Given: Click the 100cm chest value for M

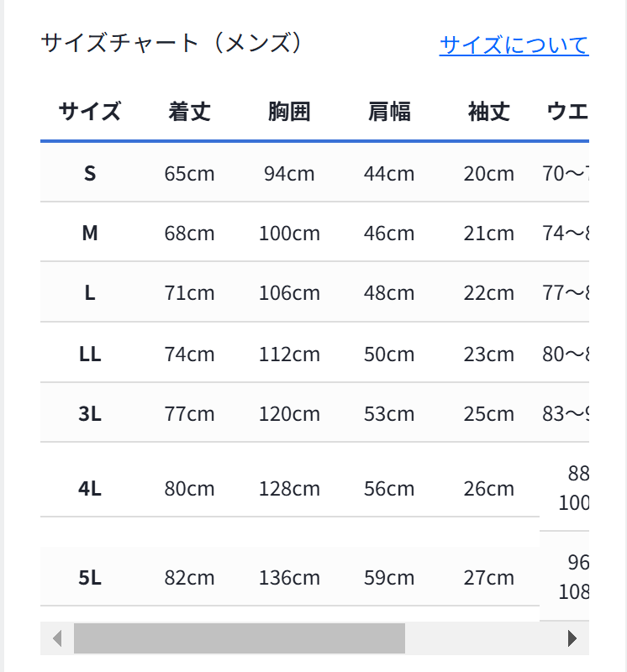Looking at the screenshot, I should (289, 234).
